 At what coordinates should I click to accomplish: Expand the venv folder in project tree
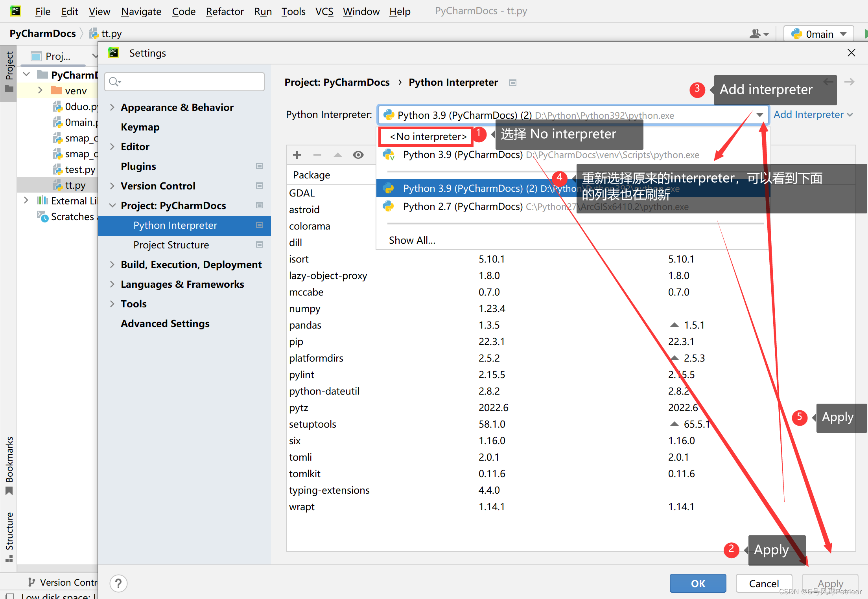coord(40,90)
